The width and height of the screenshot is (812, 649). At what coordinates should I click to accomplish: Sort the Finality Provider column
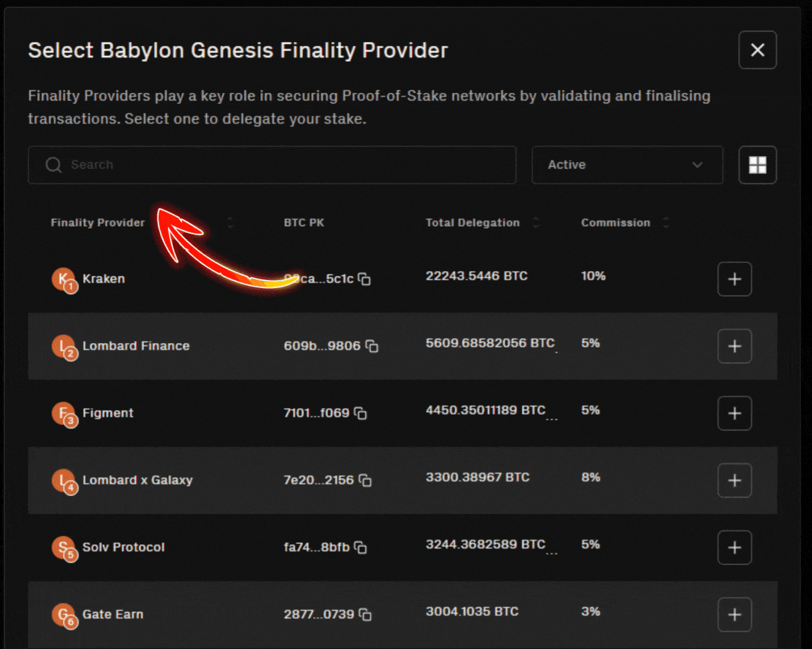click(230, 222)
